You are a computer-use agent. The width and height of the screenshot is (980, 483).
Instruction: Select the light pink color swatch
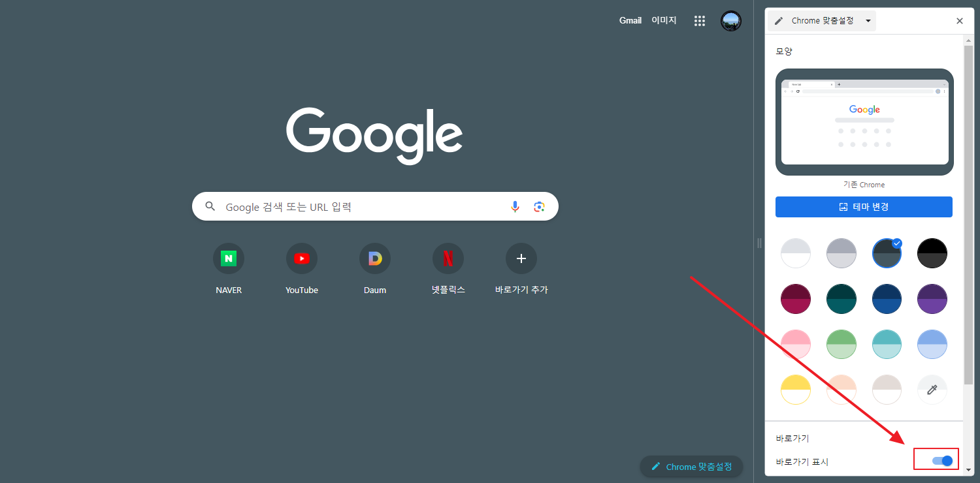(x=796, y=344)
